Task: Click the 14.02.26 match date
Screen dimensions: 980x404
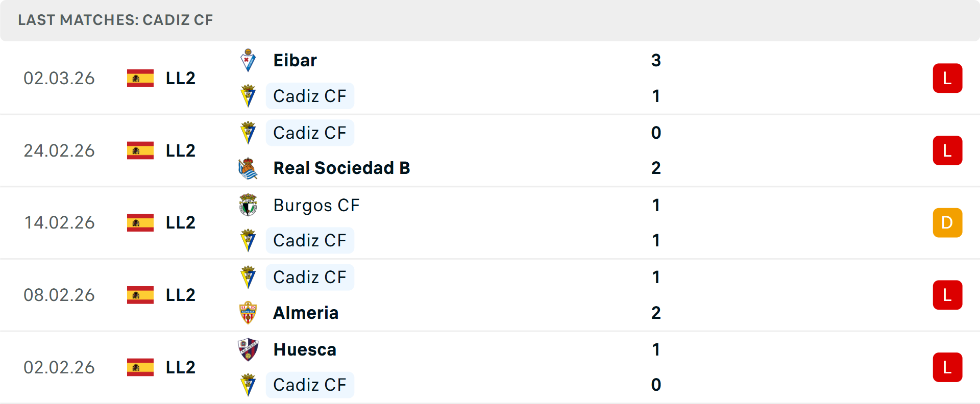Action: (59, 223)
